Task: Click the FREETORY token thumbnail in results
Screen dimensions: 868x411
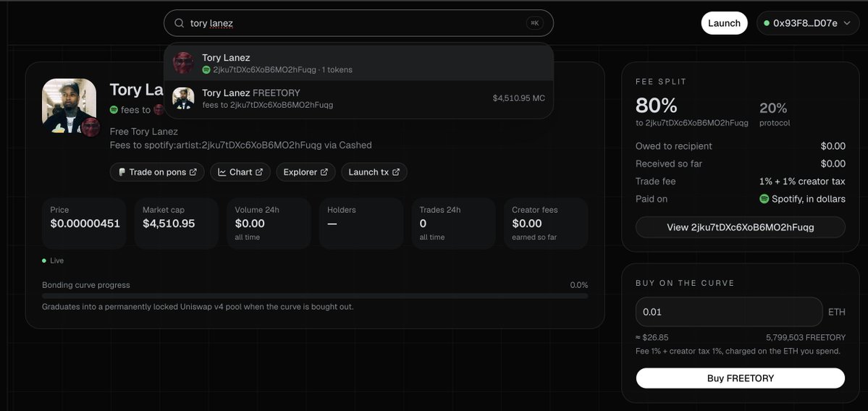Action: [x=183, y=98]
